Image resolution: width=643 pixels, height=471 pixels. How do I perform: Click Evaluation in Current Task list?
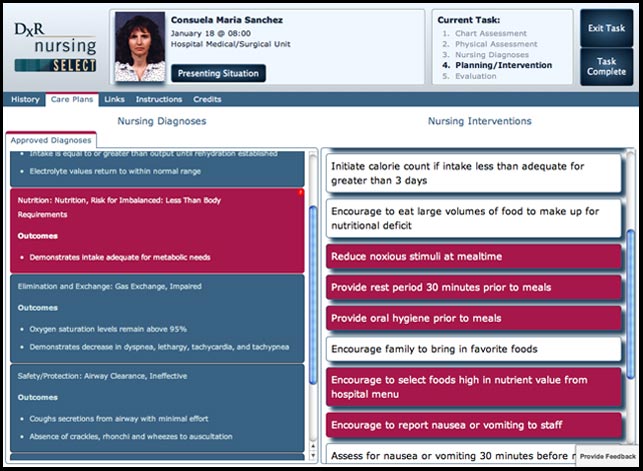tap(475, 76)
